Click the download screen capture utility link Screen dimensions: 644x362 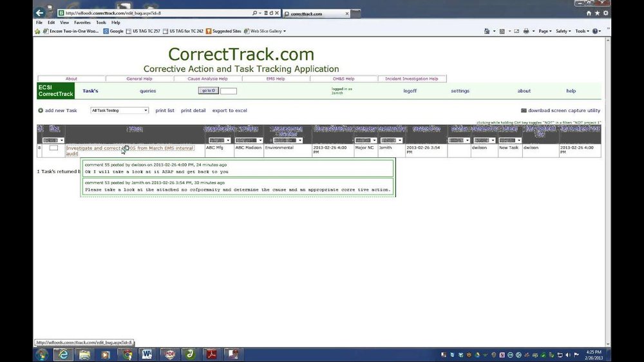(x=564, y=111)
